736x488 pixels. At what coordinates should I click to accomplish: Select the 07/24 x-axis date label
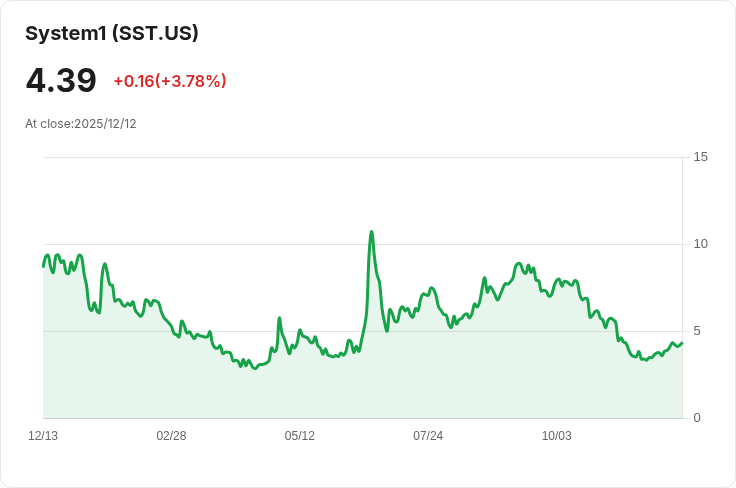coord(428,436)
